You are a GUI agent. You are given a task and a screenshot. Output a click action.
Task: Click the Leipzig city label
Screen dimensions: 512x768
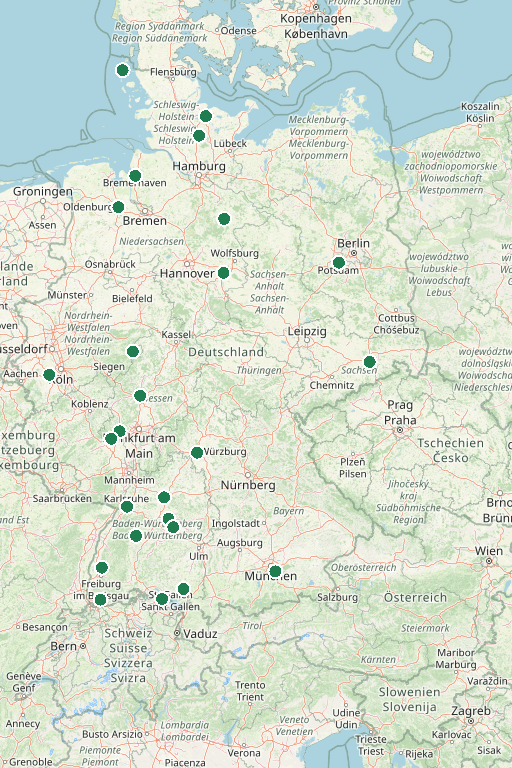point(307,331)
